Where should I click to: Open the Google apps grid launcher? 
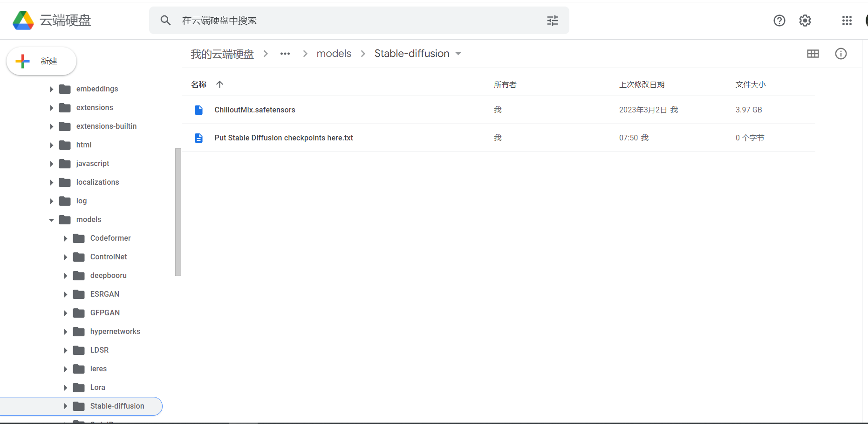pos(847,21)
